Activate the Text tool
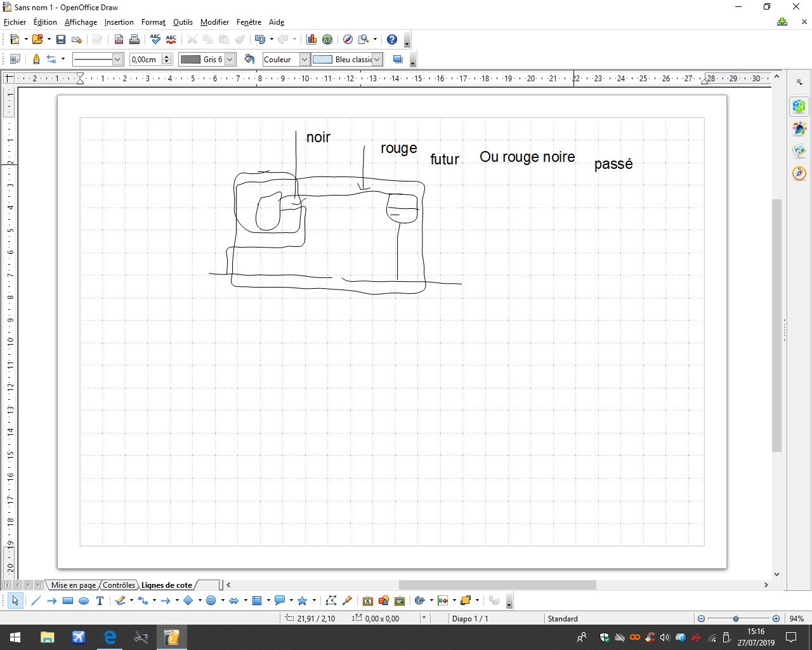 [x=100, y=600]
